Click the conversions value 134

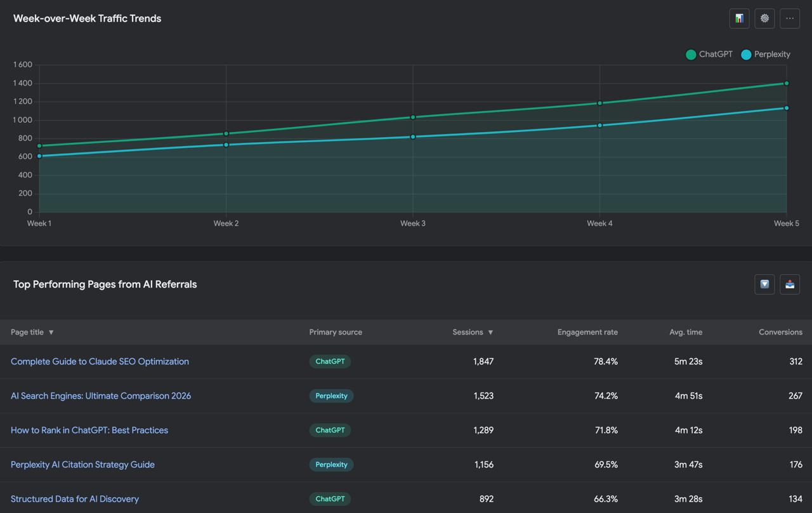[796, 498]
